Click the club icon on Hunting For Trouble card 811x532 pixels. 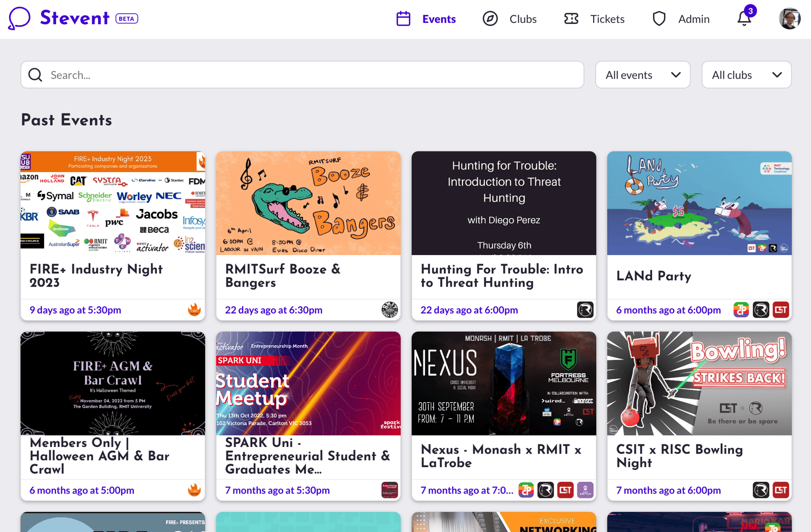(x=585, y=310)
